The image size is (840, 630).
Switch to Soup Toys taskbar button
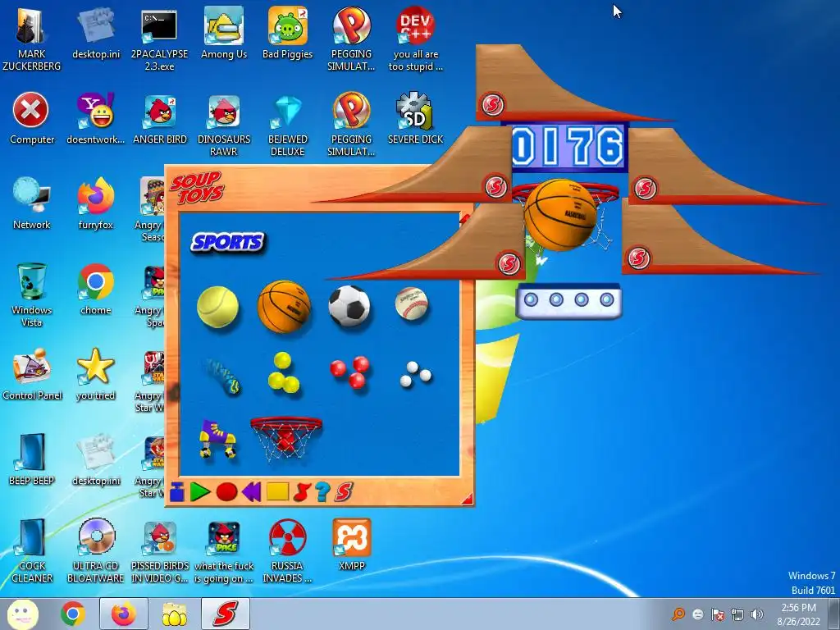(226, 614)
